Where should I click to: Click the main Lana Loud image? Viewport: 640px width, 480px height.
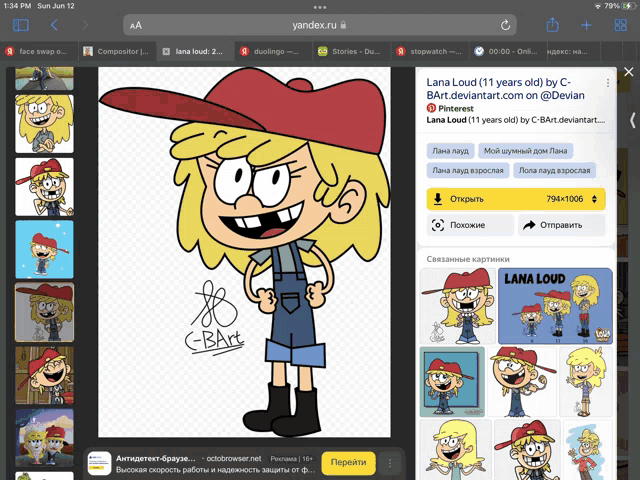(x=244, y=252)
